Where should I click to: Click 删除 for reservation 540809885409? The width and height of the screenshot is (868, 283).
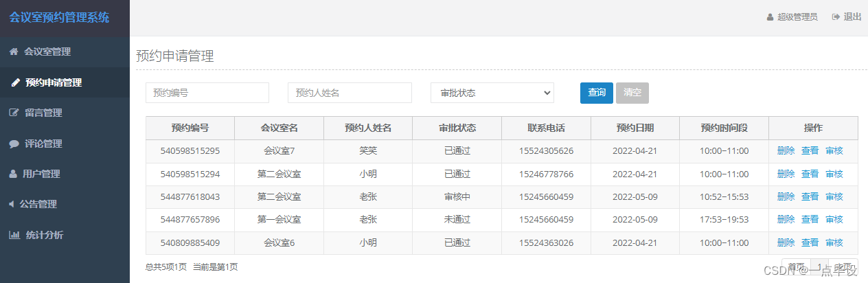click(786, 243)
